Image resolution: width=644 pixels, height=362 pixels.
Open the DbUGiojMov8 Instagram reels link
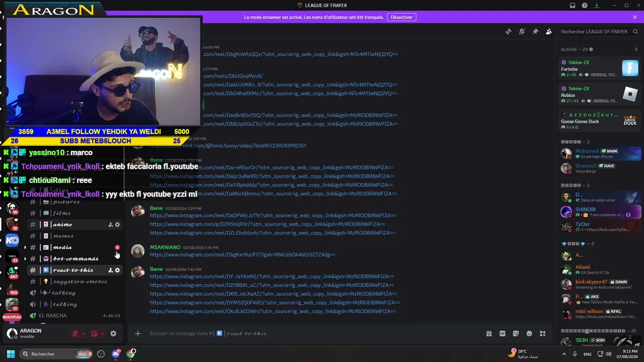tap(232, 76)
